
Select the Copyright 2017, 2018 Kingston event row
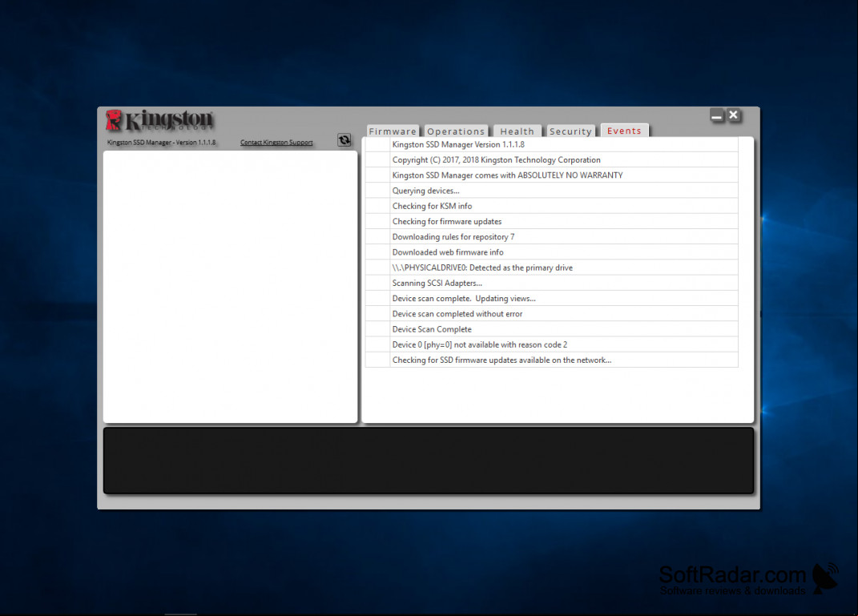pyautogui.click(x=551, y=159)
